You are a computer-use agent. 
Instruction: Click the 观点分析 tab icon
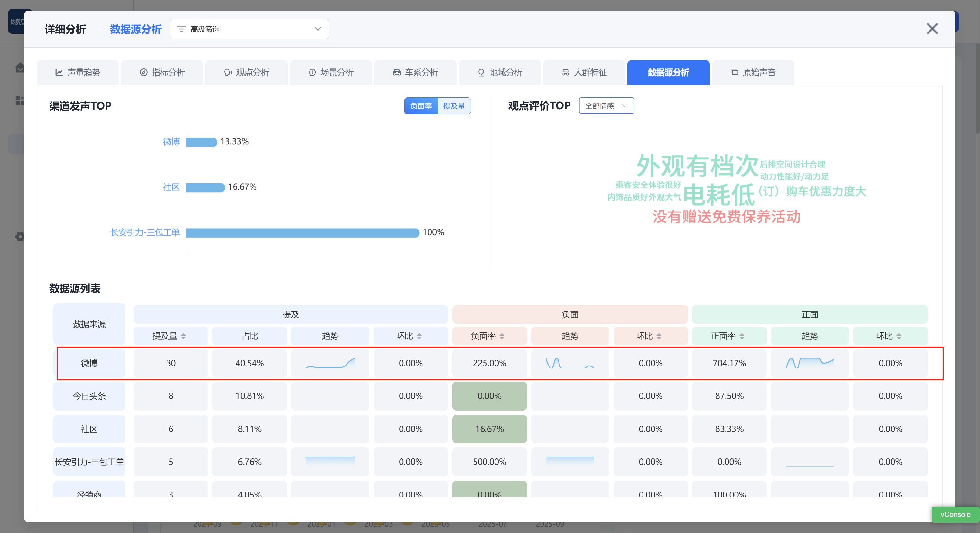click(227, 72)
